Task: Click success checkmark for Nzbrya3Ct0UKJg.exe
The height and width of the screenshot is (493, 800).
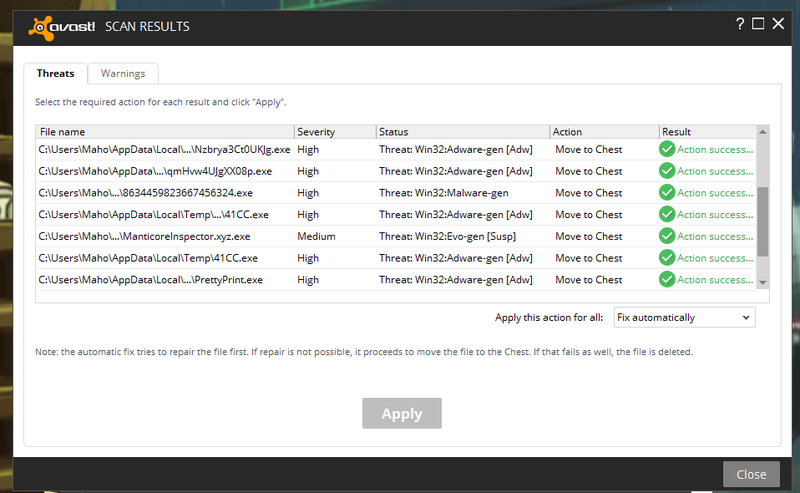Action: [x=667, y=149]
